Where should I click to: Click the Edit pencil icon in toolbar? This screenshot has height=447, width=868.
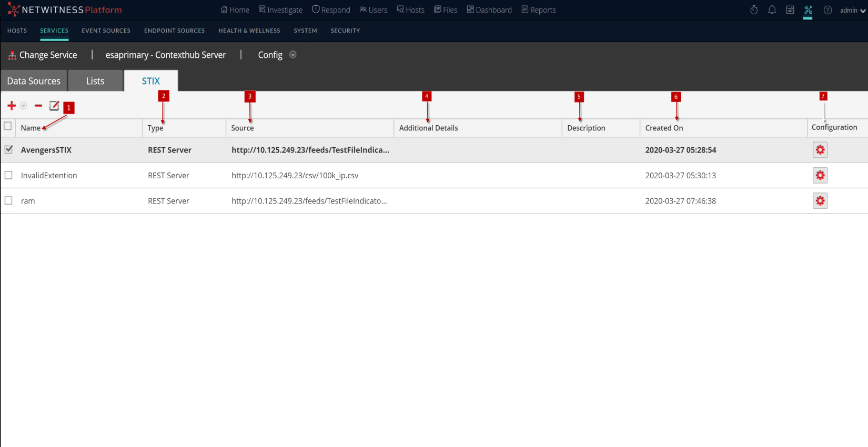[x=54, y=106]
